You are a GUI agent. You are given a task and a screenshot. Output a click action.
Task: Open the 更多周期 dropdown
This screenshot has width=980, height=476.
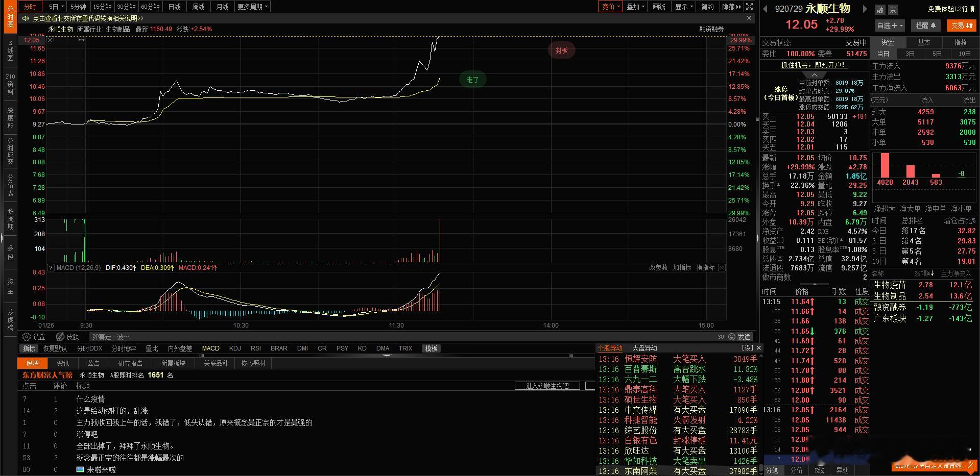click(x=252, y=7)
